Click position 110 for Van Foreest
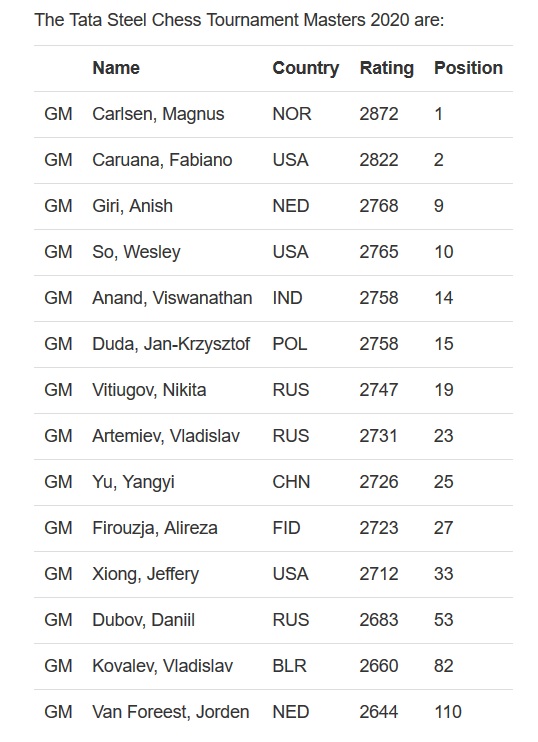 (448, 712)
